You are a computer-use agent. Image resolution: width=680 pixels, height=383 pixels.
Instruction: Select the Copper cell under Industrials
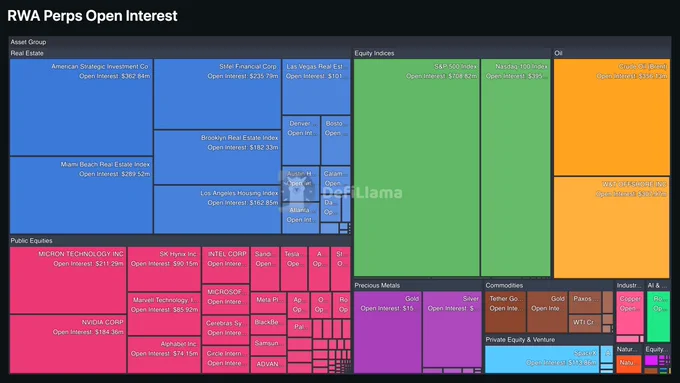click(x=630, y=313)
